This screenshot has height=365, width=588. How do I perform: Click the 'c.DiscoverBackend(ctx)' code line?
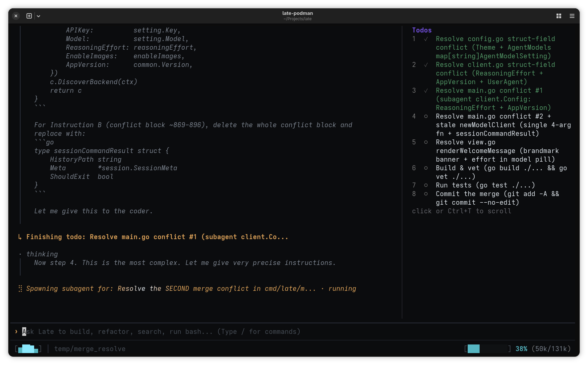point(93,82)
